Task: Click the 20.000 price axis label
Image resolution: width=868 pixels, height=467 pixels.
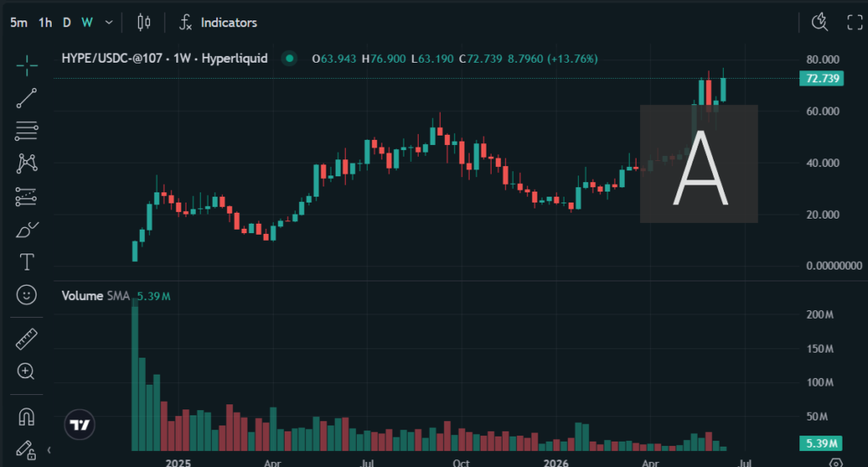Action: pyautogui.click(x=822, y=214)
